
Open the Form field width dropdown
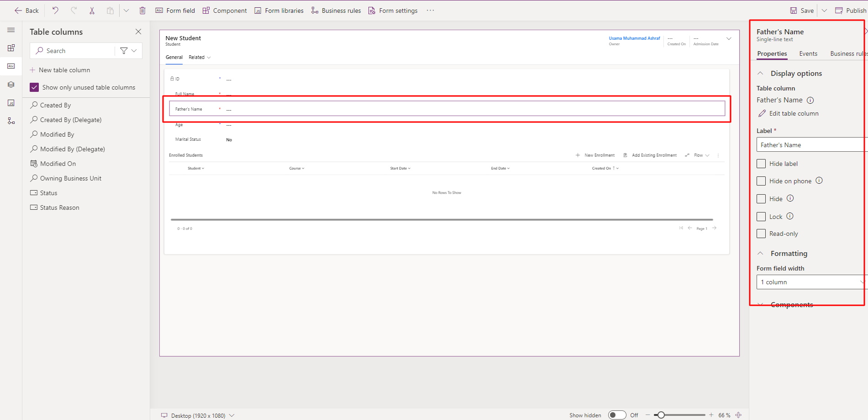click(810, 282)
